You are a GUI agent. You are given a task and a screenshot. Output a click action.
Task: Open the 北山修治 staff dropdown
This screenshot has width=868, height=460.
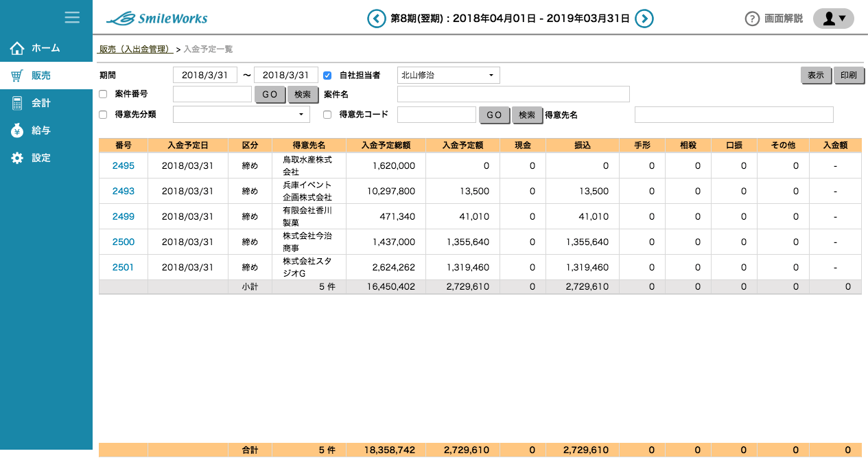tap(448, 75)
